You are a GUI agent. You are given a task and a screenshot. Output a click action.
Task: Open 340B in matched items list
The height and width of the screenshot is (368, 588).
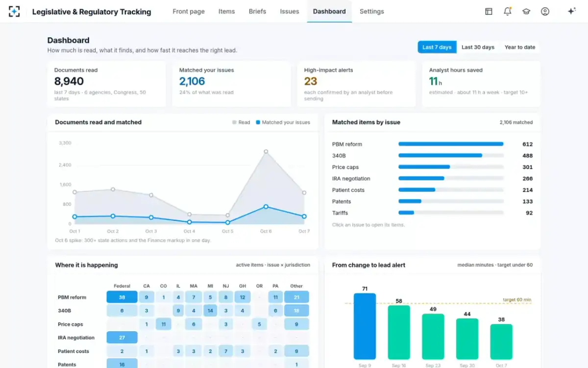click(x=432, y=156)
